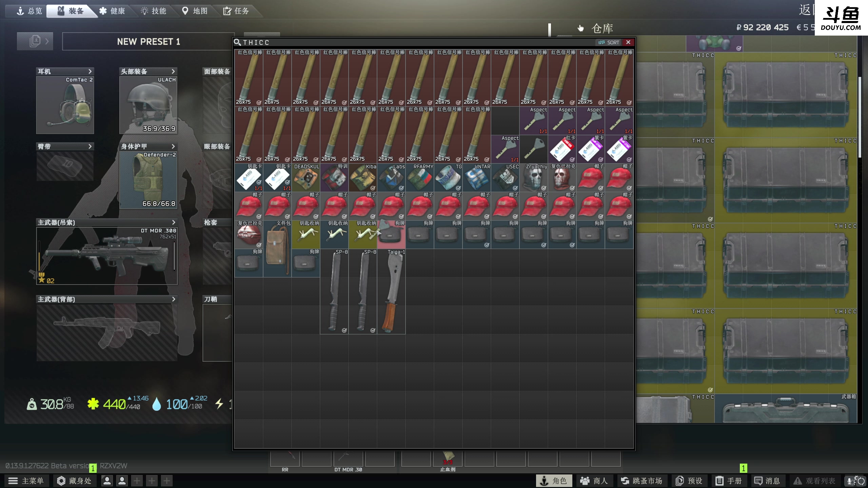Click the search magnifier in THICC case
The width and height of the screenshot is (868, 488).
(x=237, y=42)
